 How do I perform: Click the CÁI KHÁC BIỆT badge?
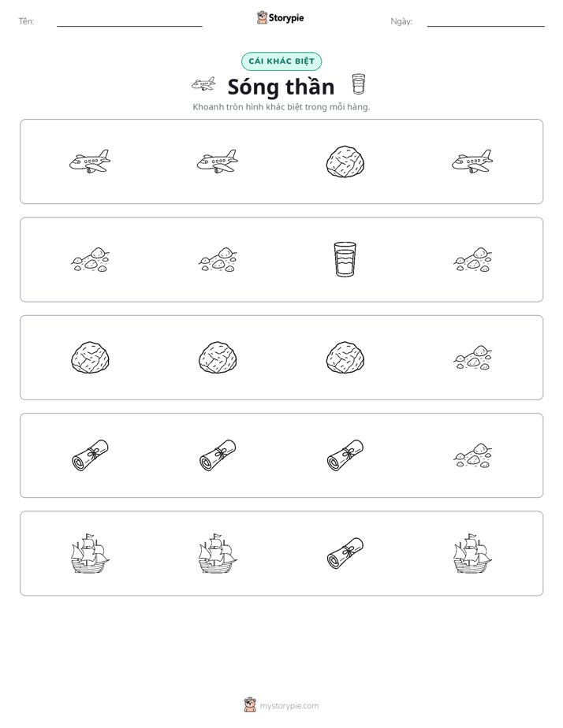click(x=281, y=61)
